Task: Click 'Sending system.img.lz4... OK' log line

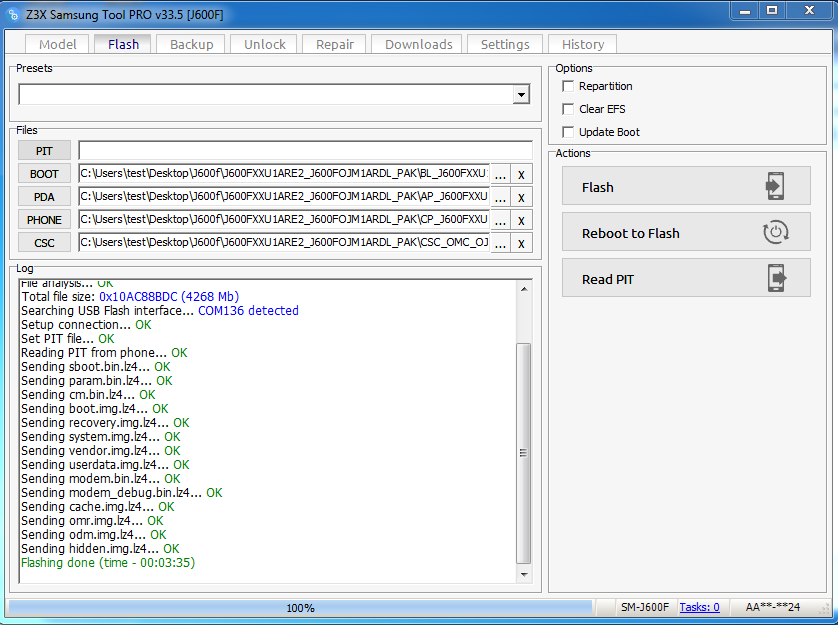Action: (x=100, y=437)
